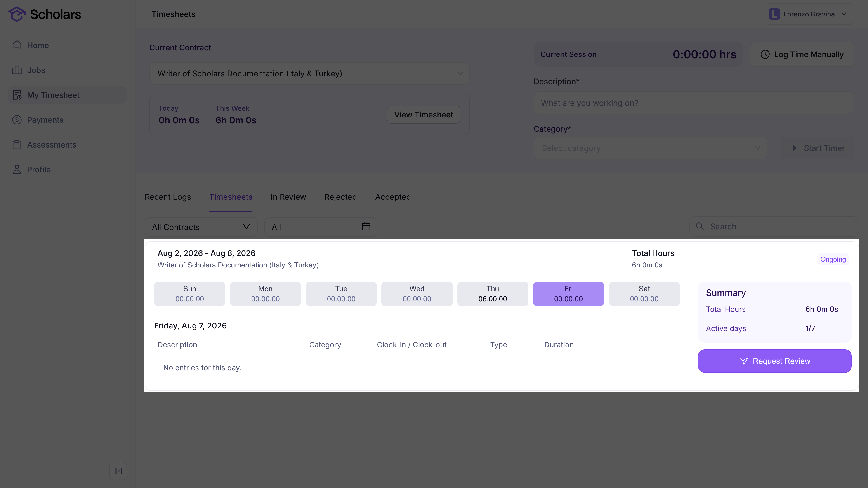Click the calendar icon in the date filter
Viewport: 868px width, 488px height.
(x=366, y=227)
